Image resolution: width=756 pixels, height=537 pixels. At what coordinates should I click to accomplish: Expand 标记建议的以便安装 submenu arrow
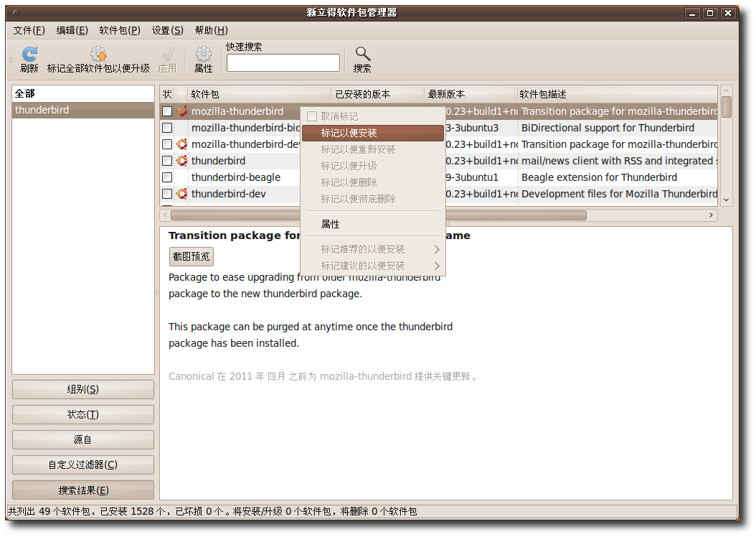pos(436,266)
